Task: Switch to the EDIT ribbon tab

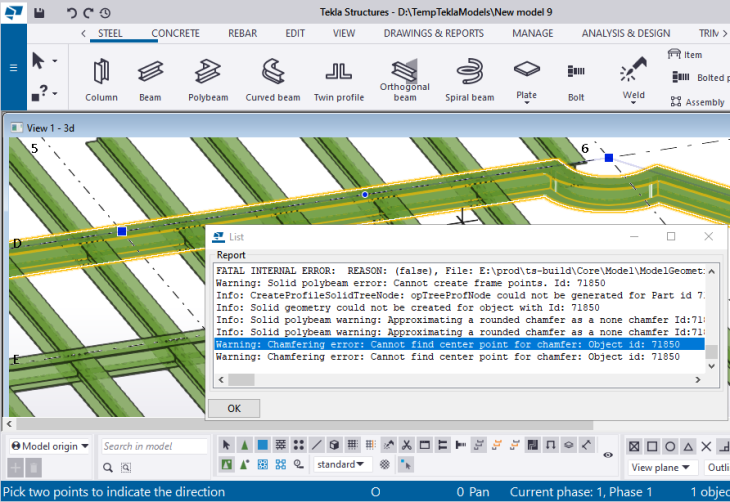Action: [x=295, y=34]
